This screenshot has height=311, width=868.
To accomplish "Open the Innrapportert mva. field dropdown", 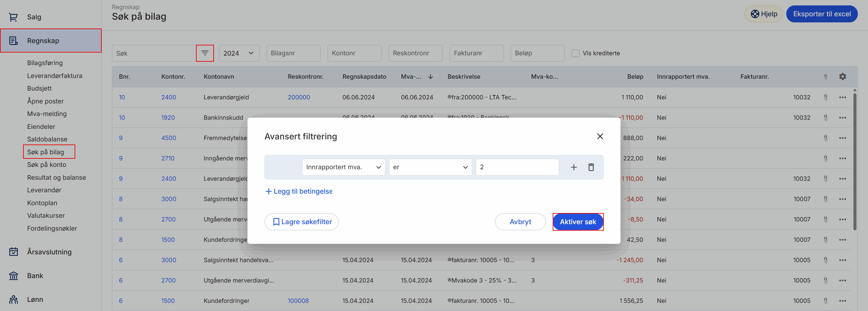I will click(x=343, y=167).
